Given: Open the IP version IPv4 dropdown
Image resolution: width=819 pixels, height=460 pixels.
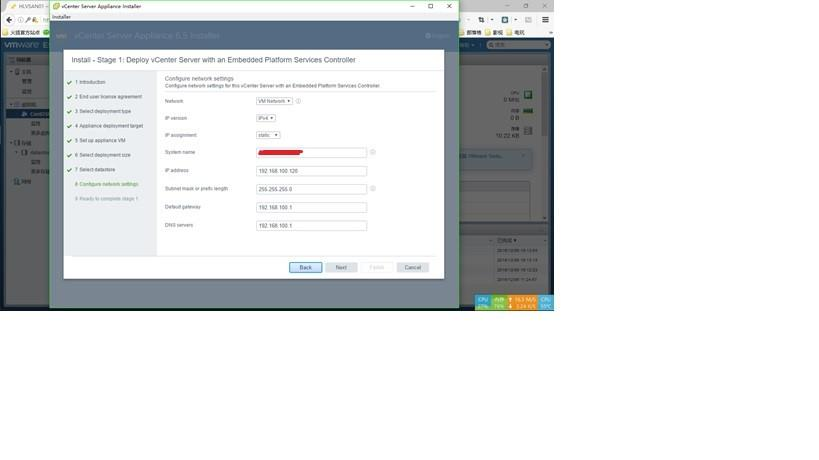Looking at the screenshot, I should click(266, 118).
